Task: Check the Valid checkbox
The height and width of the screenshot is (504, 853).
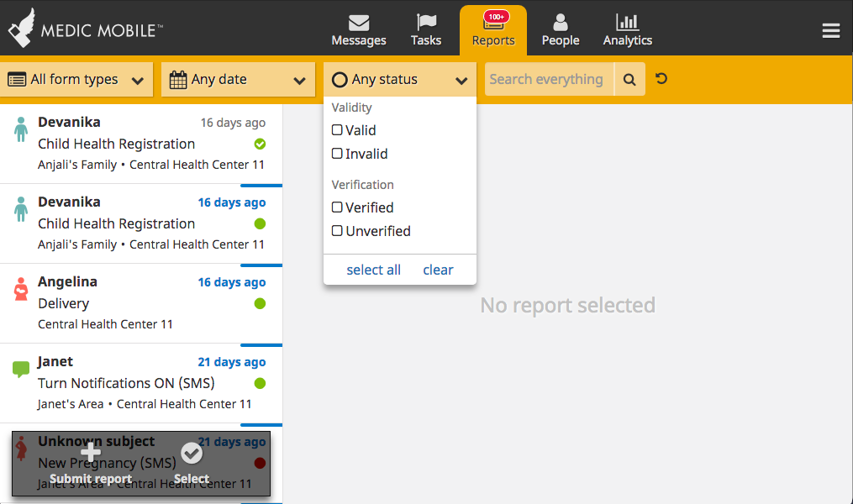Action: pos(337,130)
